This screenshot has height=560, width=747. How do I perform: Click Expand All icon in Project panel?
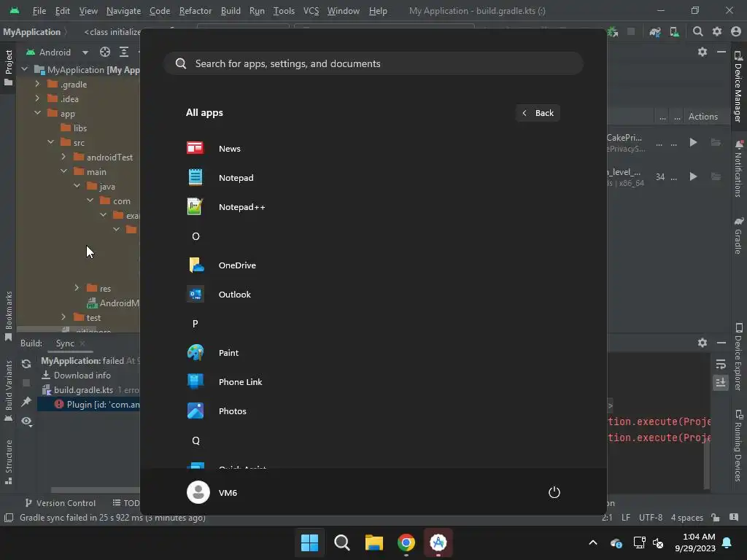(x=124, y=52)
